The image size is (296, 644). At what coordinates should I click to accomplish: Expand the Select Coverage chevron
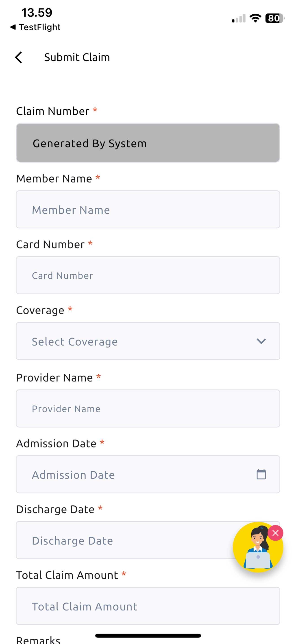coord(261,341)
